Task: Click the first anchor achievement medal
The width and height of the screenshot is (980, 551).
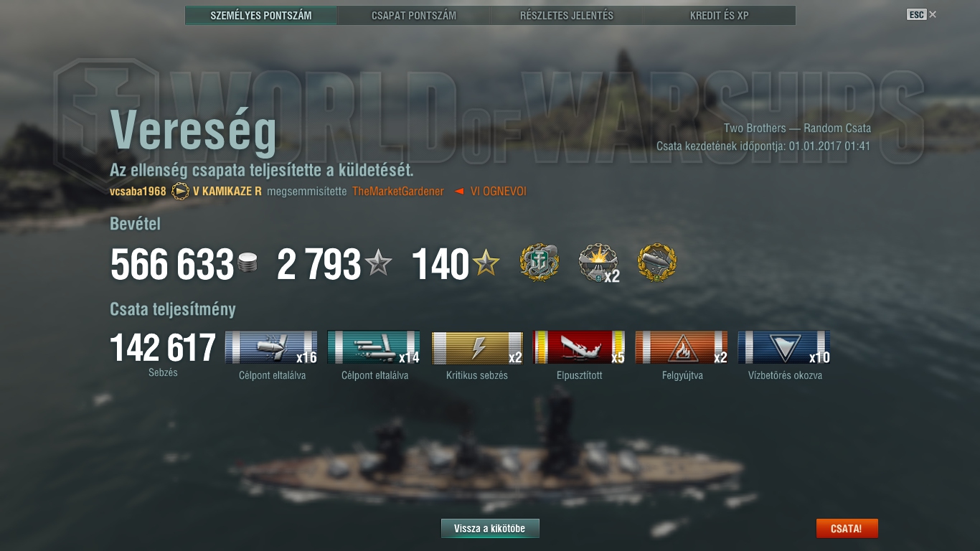Action: tap(540, 263)
